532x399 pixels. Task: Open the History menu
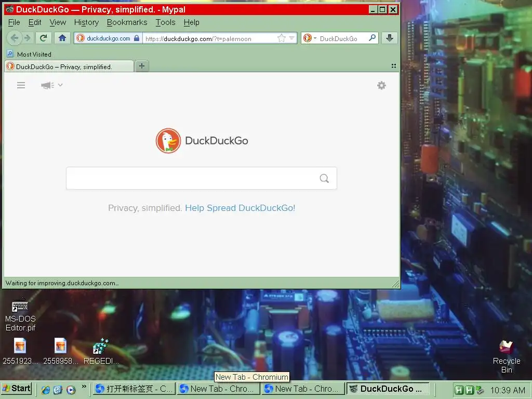point(86,22)
